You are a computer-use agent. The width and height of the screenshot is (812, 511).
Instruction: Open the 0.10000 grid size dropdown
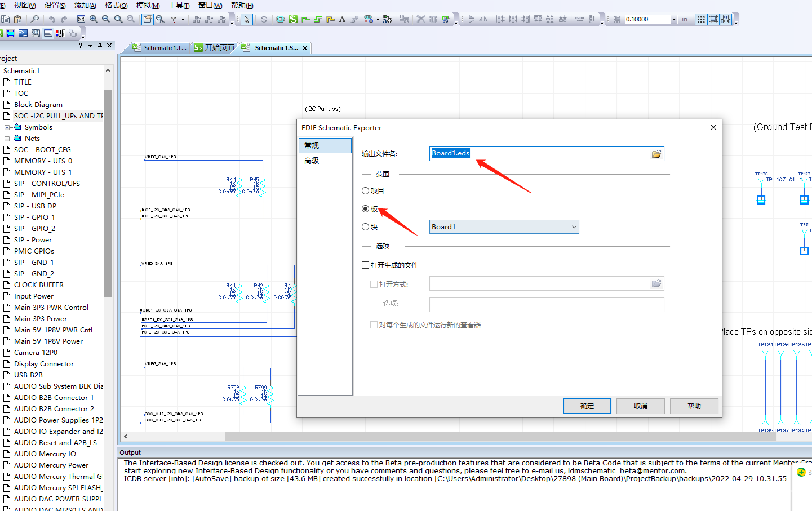pyautogui.click(x=674, y=19)
